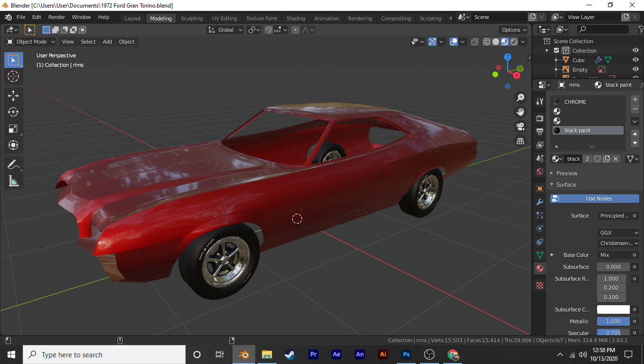Toggle camera view with the camera icon
This screenshot has height=364, width=644.
pyautogui.click(x=520, y=127)
